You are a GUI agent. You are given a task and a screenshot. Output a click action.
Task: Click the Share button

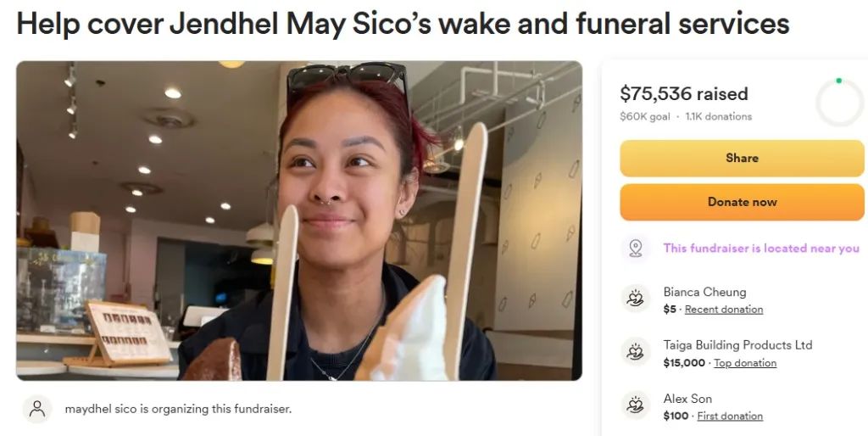tap(742, 158)
